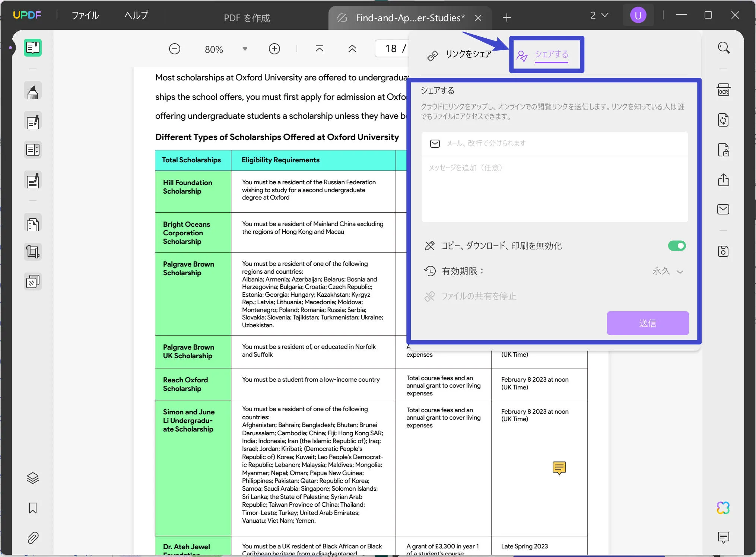Open the ファイル menu
Screen dimensions: 756x557
pyautogui.click(x=85, y=15)
